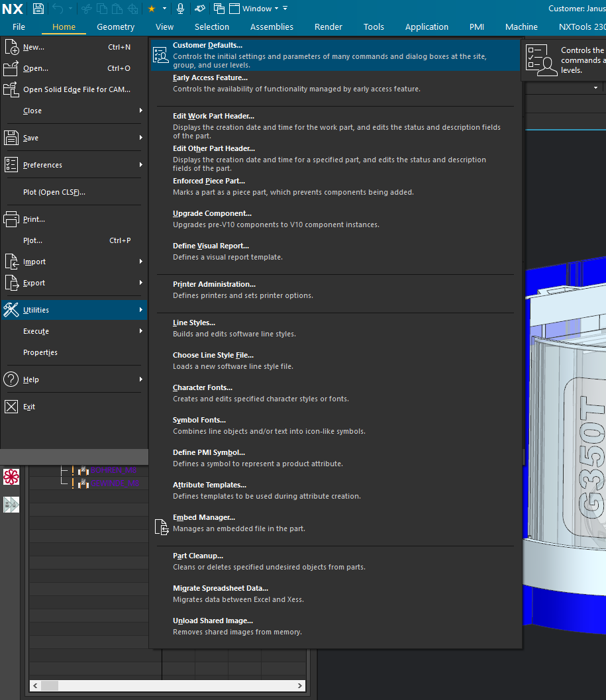This screenshot has height=700, width=606.
Task: Click the Open folder icon
Action: pos(11,68)
